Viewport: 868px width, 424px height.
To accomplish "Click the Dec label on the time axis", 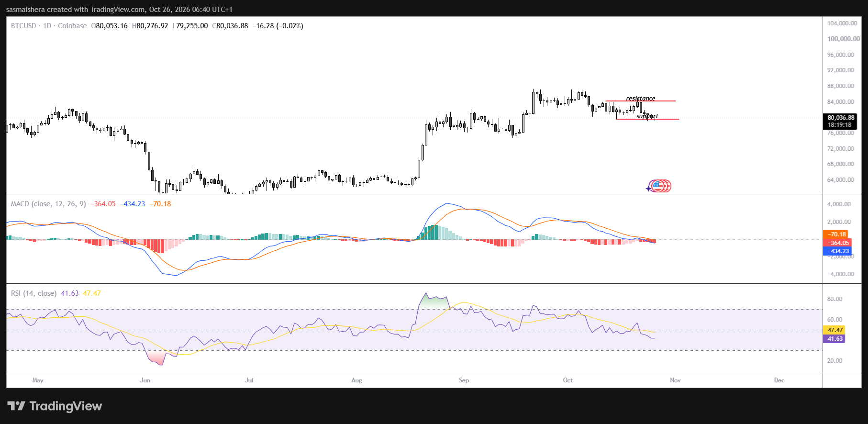I will point(779,380).
